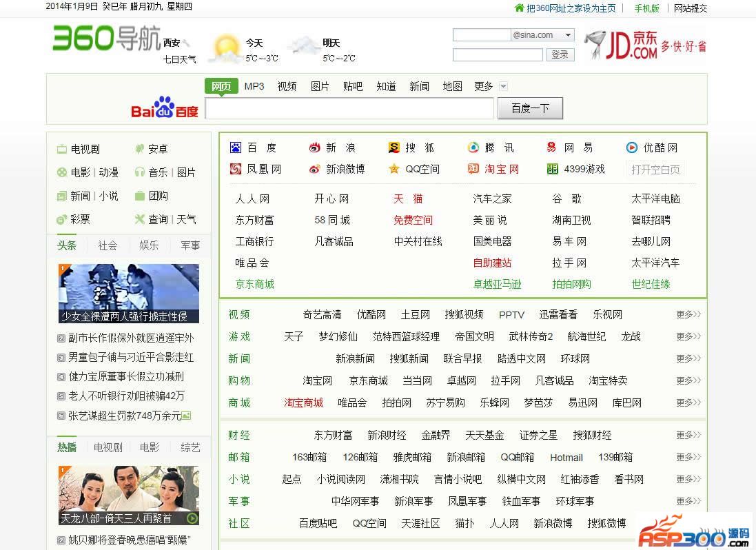Open the 淘宝商城 link in 商城 row

[303, 403]
